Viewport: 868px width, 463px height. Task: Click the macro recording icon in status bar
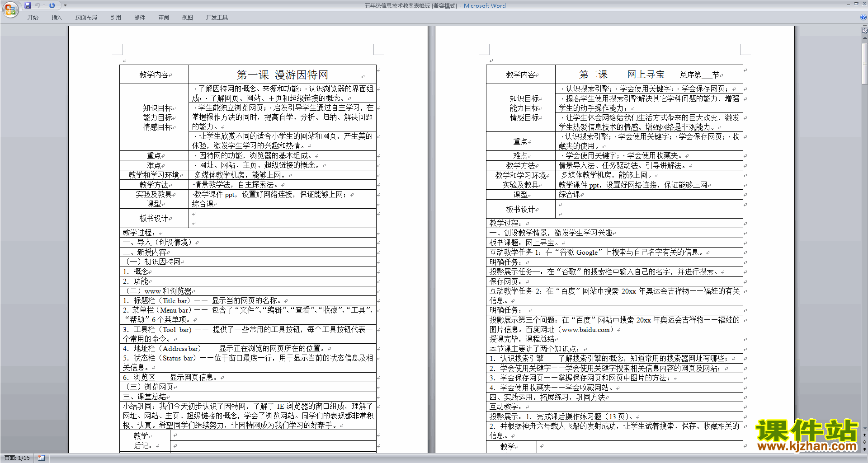(x=41, y=458)
